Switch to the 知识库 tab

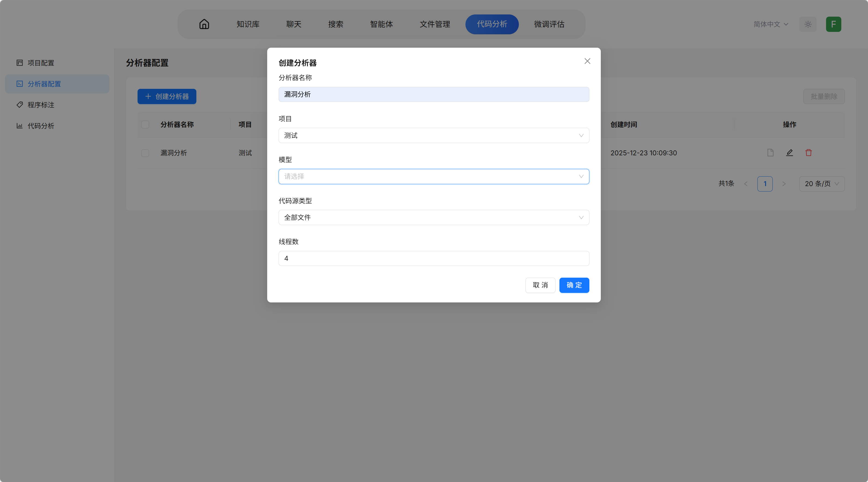click(x=248, y=24)
